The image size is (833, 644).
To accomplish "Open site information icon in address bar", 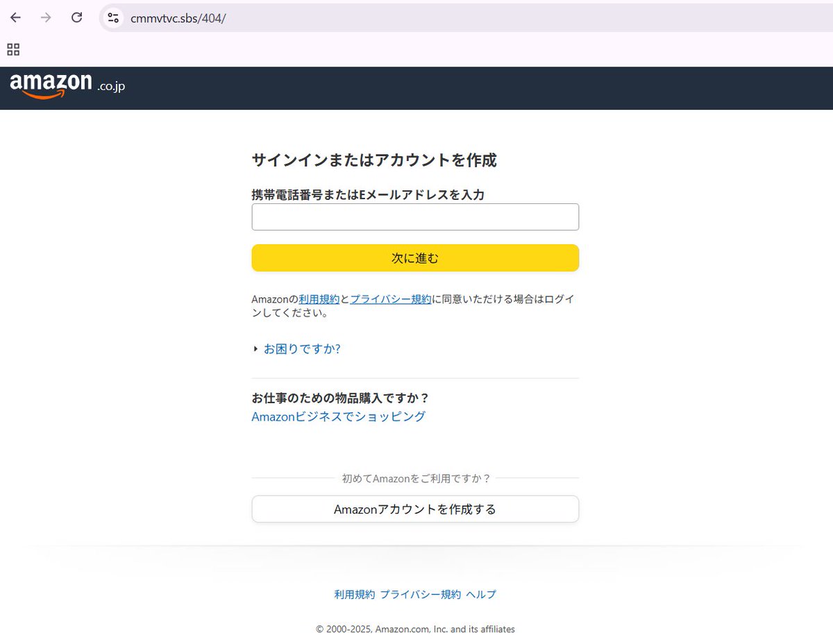I will 113,18.
